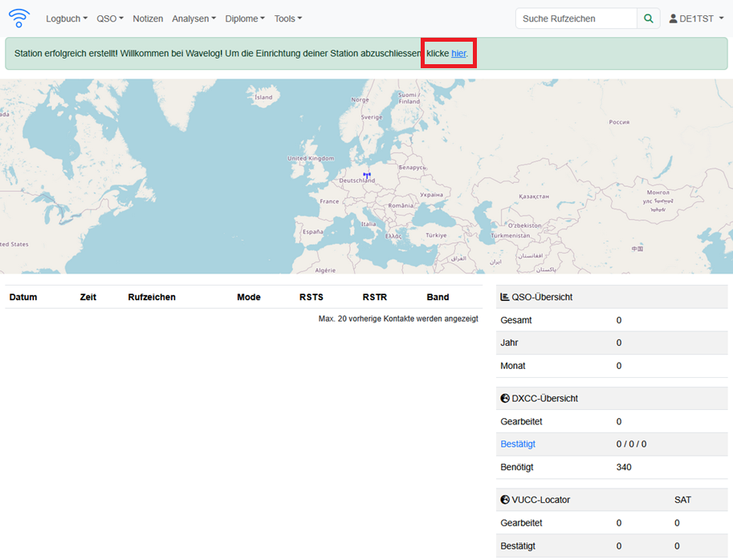Click the station marker on Germany
The height and width of the screenshot is (560, 733).
(367, 174)
